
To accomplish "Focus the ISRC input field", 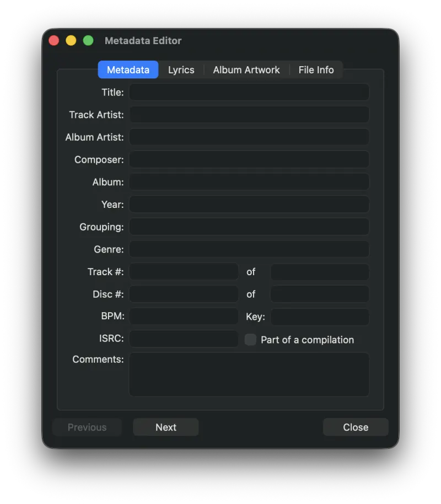I will tap(184, 339).
